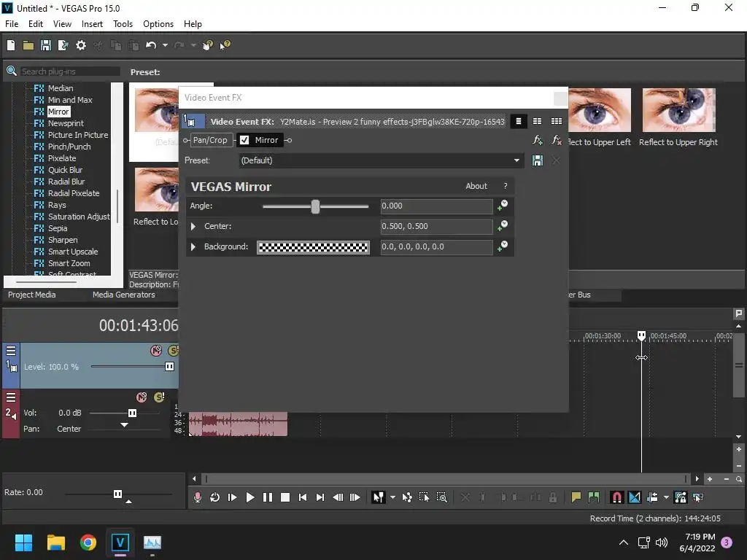Mute audio track 2
Viewport: 747px width, 560px height.
point(142,397)
